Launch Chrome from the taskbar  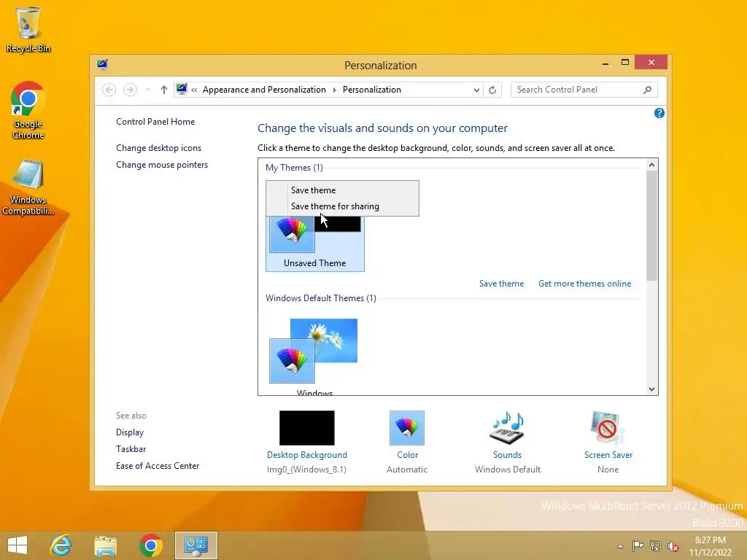[x=150, y=545]
